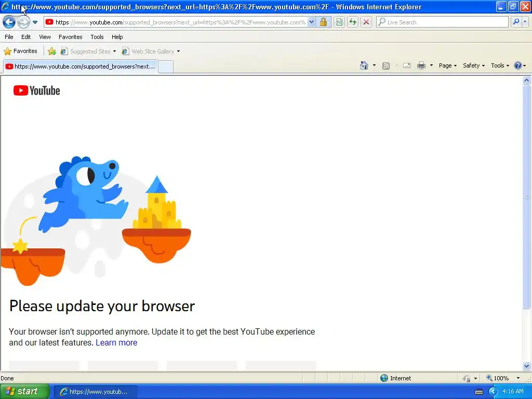Click the YouTube taskbar window button
The width and height of the screenshot is (532, 399).
pyautogui.click(x=96, y=392)
